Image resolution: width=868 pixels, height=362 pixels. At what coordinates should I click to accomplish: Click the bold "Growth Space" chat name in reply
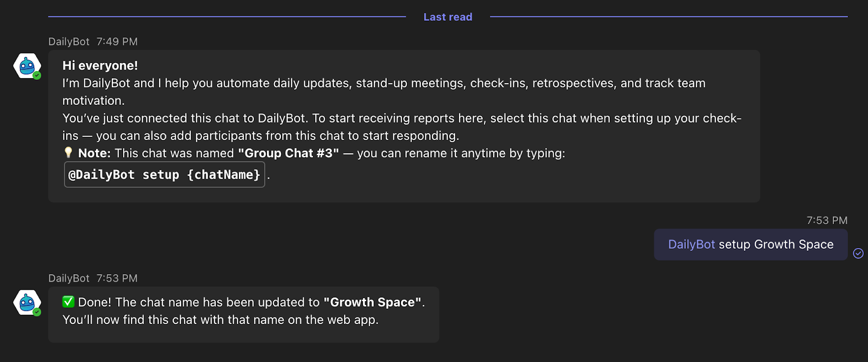(373, 302)
